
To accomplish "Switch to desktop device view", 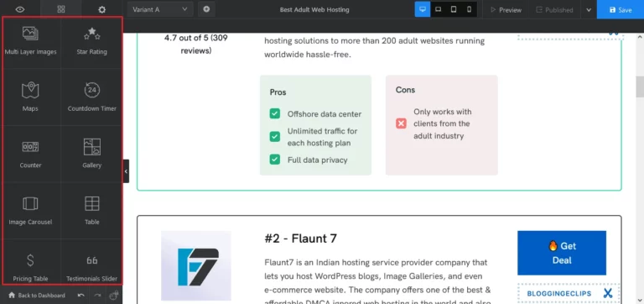I will [423, 9].
